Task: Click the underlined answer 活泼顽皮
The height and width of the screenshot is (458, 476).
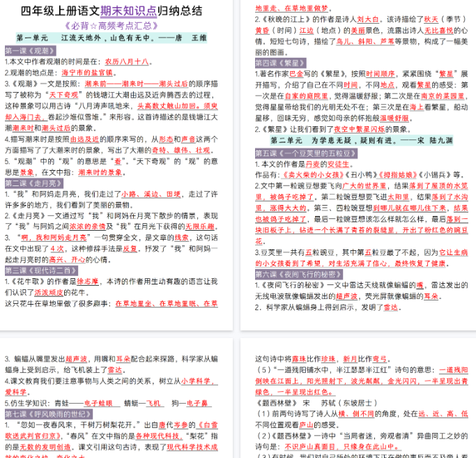Action: pyautogui.click(x=49, y=293)
